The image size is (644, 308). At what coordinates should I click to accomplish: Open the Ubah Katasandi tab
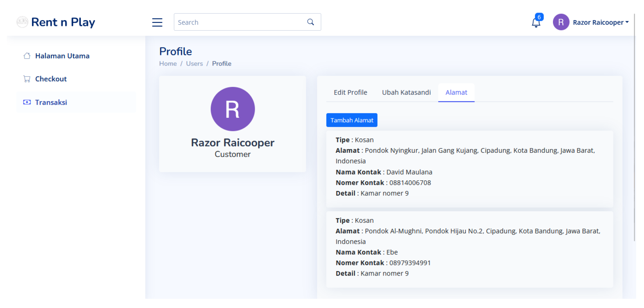pyautogui.click(x=406, y=92)
